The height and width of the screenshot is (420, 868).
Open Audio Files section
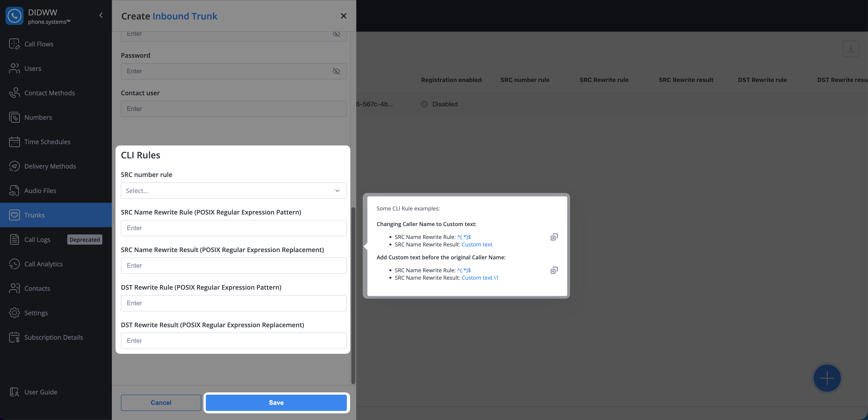(40, 191)
